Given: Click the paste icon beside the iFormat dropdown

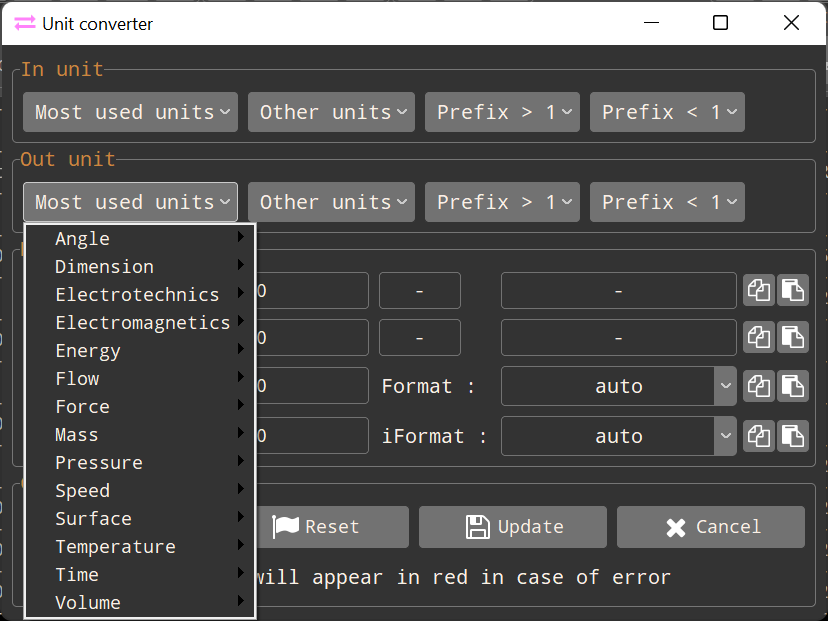Looking at the screenshot, I should click(792, 436).
